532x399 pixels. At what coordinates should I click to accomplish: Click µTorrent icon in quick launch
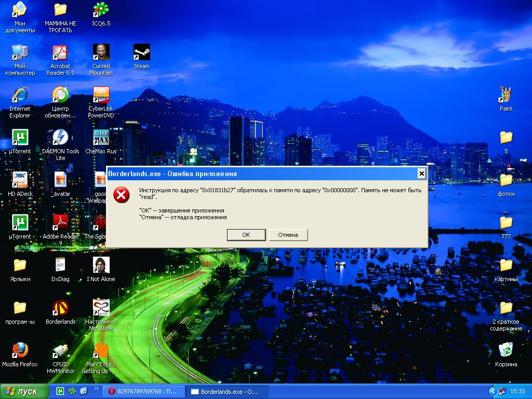point(60,391)
